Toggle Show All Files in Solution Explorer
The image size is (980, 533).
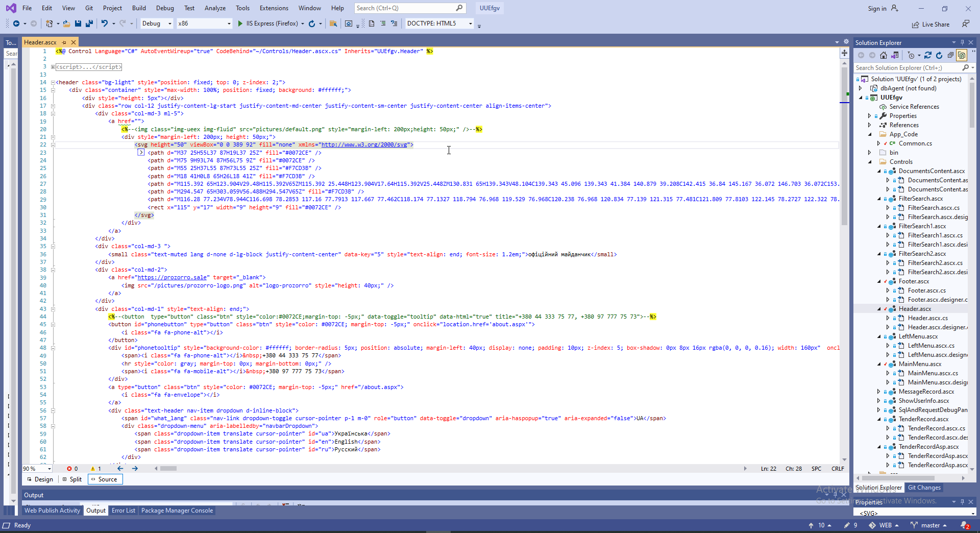(x=962, y=55)
